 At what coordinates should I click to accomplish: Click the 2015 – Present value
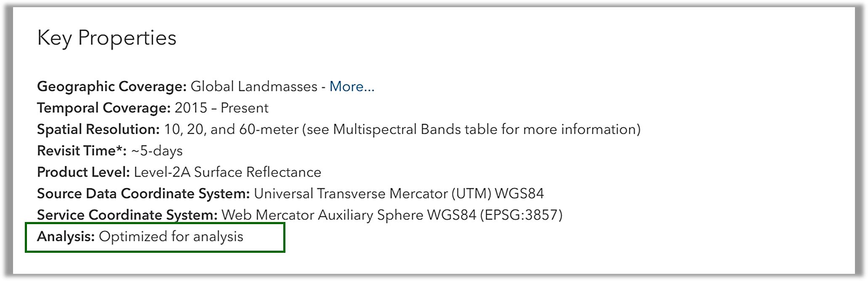[221, 108]
